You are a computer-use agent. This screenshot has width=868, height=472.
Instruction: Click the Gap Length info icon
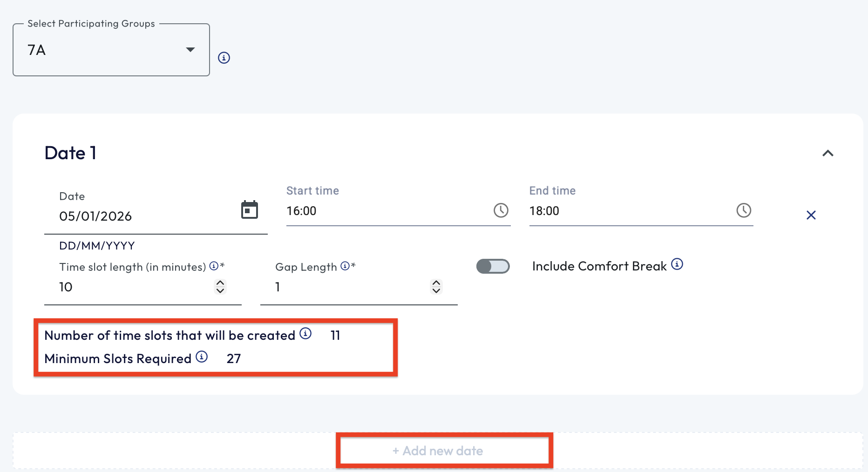point(345,266)
